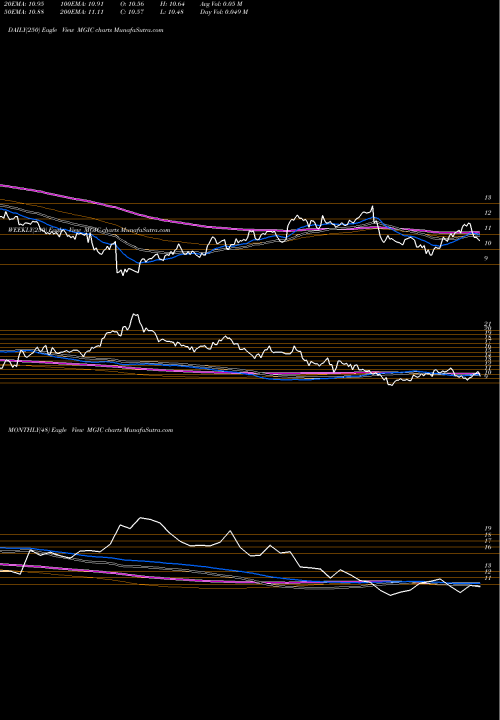Click the 50EMA: 10.88 value

coord(22,12)
